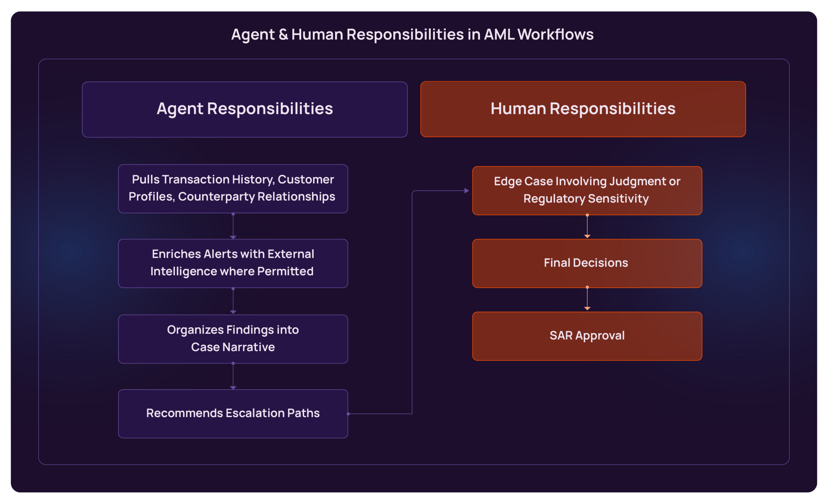
Task: Click the Human Responsibilities header box
Action: coord(583,108)
